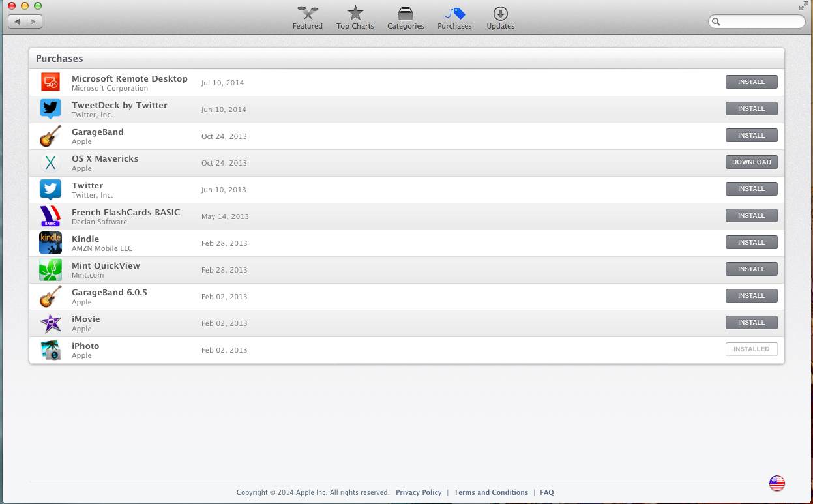Open the iPhoto app title
This screenshot has height=504, width=813.
tap(85, 346)
